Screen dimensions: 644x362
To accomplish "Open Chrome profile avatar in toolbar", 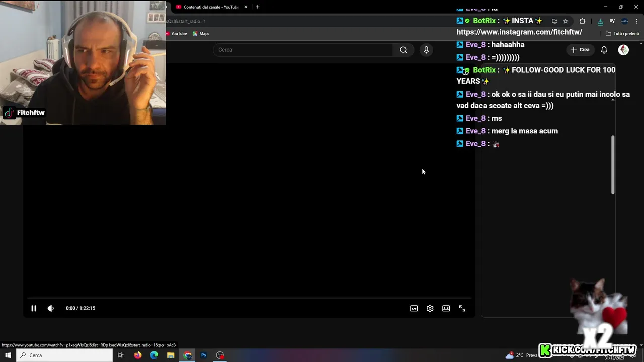I will (624, 21).
